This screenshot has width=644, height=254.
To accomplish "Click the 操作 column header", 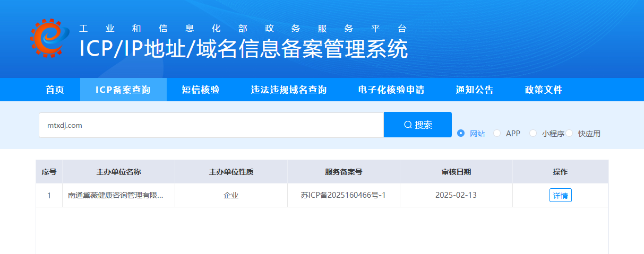I will tap(561, 172).
